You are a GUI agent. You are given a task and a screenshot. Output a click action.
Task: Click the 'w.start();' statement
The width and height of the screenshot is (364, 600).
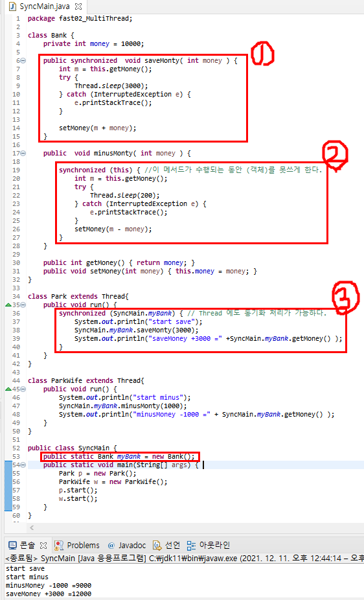tap(78, 498)
